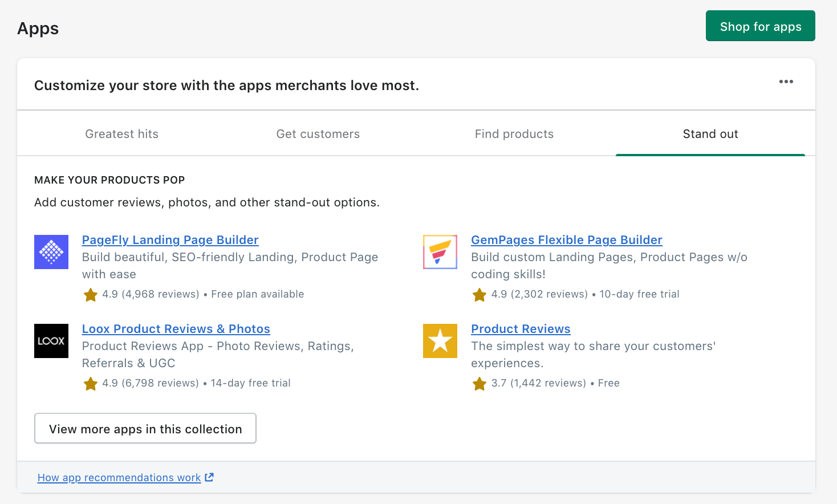Click the Product Reviews 3.7 rating star
The width and height of the screenshot is (837, 504).
tap(480, 384)
